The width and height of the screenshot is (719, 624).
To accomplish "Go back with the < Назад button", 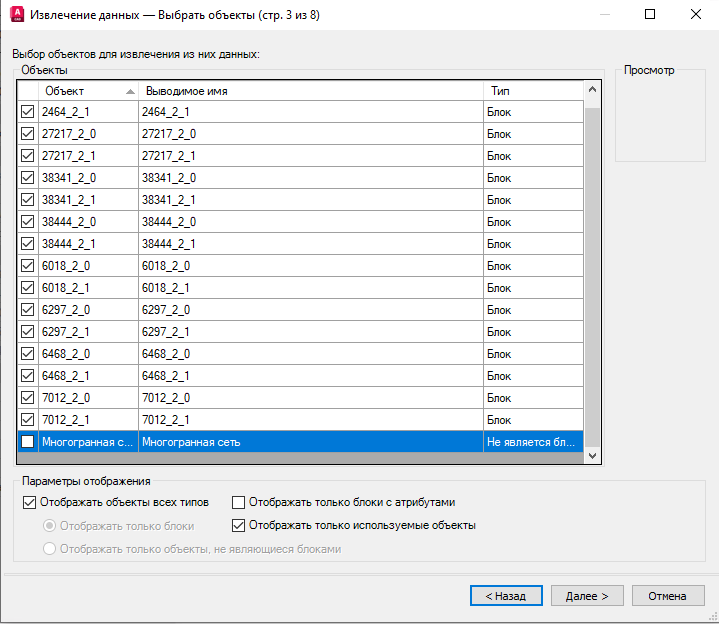I will click(x=506, y=596).
